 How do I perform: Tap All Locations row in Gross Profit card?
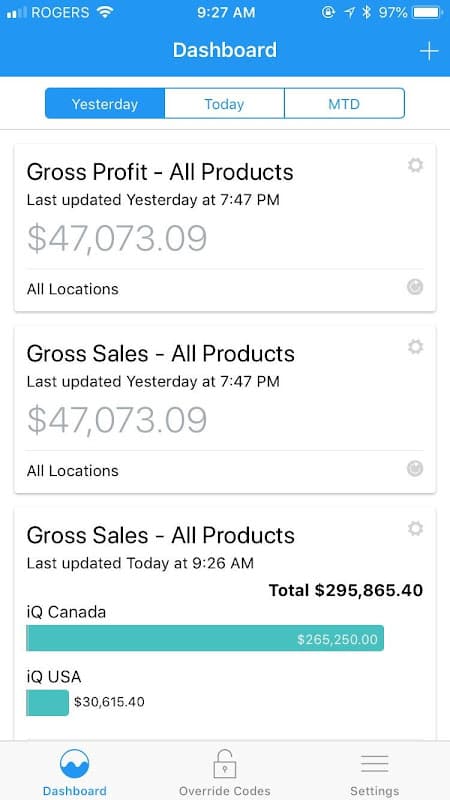tap(225, 289)
